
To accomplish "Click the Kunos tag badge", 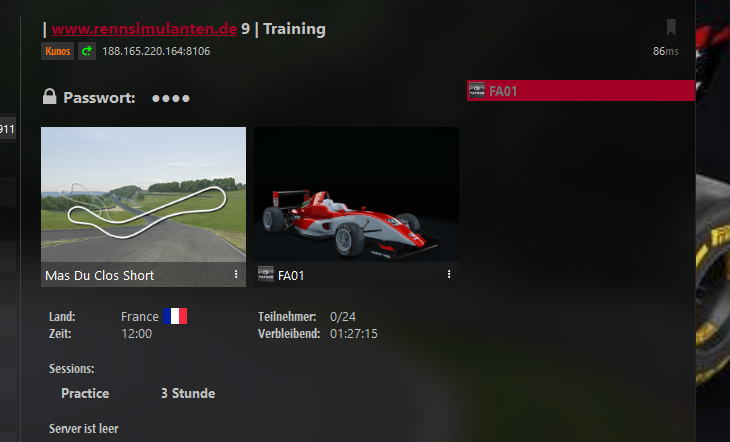I will click(58, 51).
